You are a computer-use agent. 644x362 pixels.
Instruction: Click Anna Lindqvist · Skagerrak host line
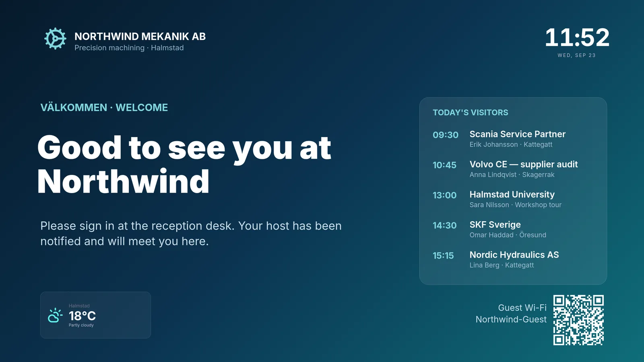pyautogui.click(x=512, y=175)
